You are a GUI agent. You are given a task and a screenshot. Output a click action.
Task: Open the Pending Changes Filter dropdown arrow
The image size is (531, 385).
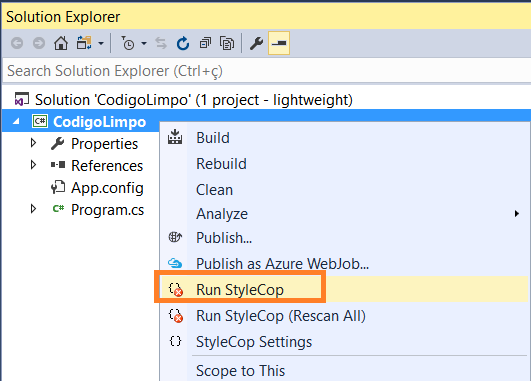pyautogui.click(x=144, y=43)
